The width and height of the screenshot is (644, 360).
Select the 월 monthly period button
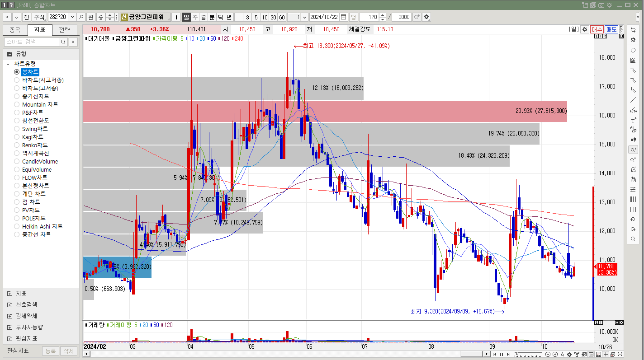coord(204,17)
